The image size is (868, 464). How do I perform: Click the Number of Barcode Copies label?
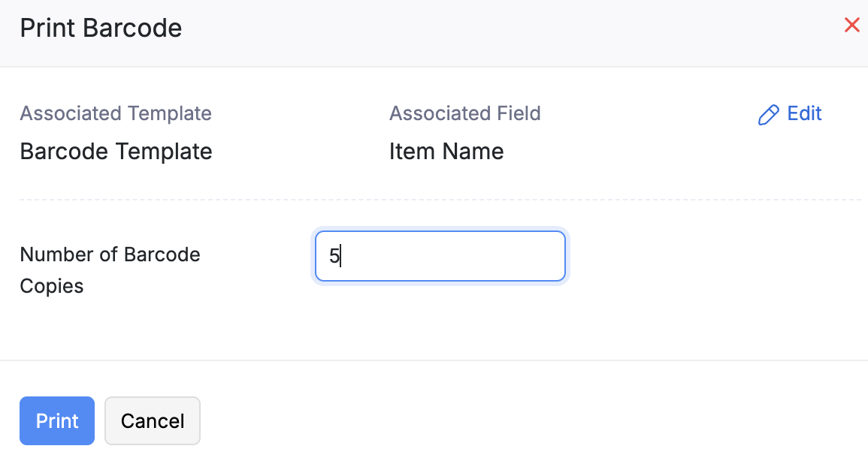[110, 255]
